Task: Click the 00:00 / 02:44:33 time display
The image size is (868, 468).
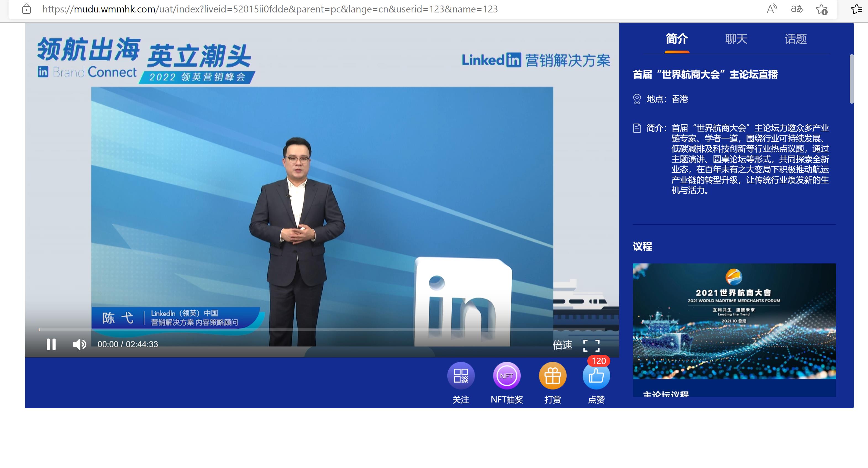Action: tap(128, 344)
